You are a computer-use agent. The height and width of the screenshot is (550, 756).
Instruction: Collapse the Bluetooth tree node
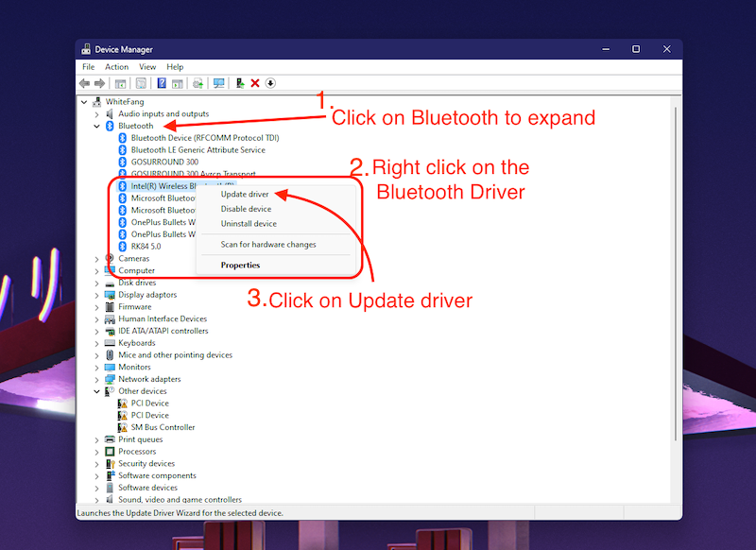[97, 126]
